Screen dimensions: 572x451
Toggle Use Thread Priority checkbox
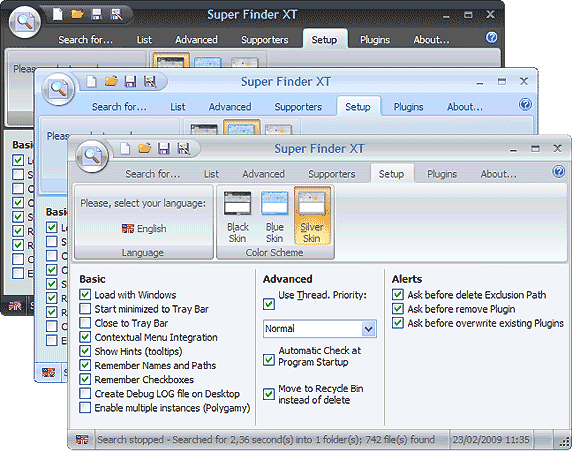point(269,304)
